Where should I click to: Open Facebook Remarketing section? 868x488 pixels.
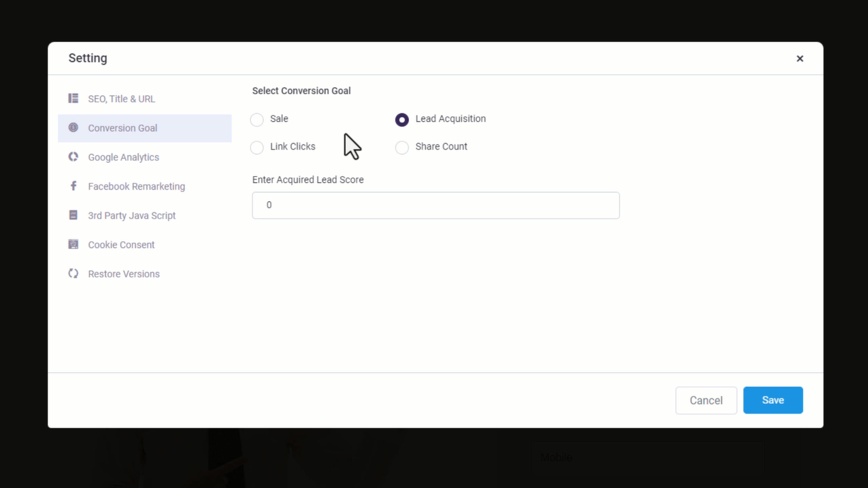pyautogui.click(x=145, y=187)
